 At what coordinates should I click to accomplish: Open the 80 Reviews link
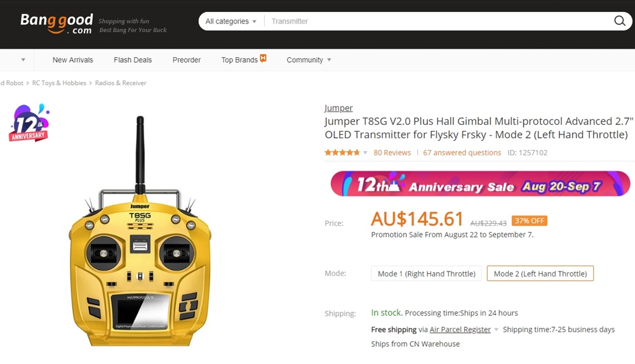click(392, 152)
